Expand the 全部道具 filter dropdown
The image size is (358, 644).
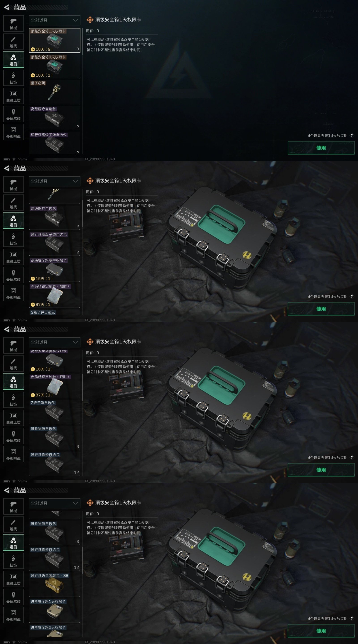click(x=55, y=20)
